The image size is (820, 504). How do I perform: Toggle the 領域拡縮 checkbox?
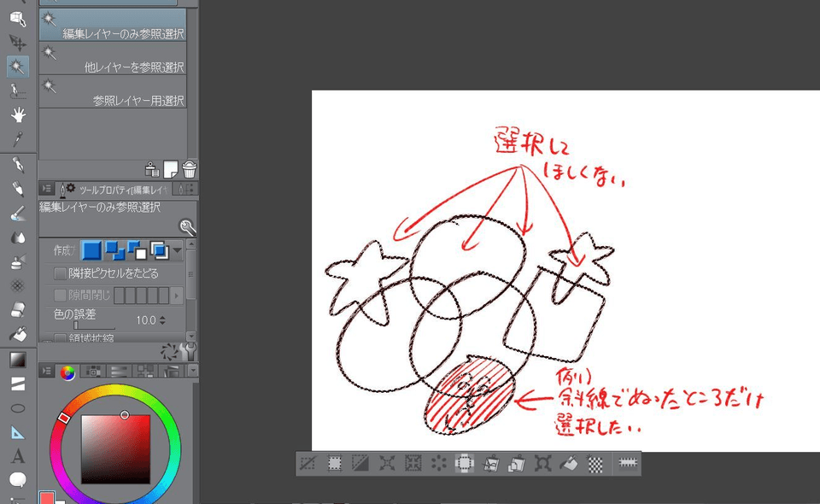tap(60, 339)
